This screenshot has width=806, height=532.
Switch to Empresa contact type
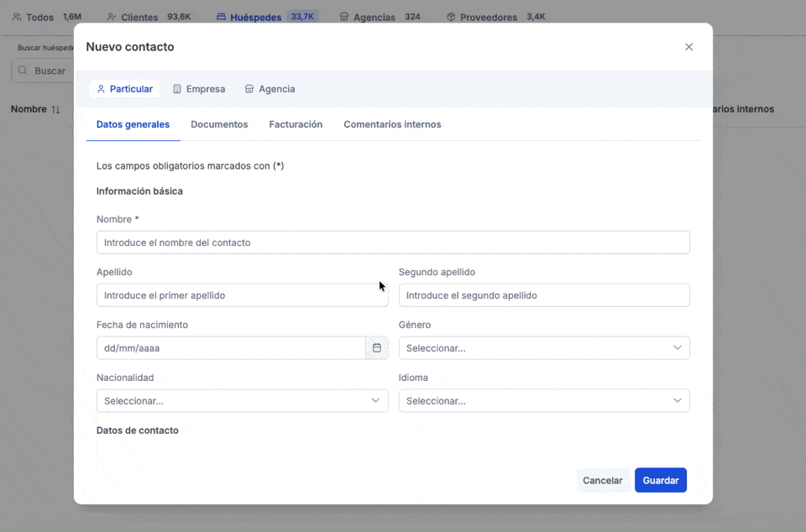199,89
